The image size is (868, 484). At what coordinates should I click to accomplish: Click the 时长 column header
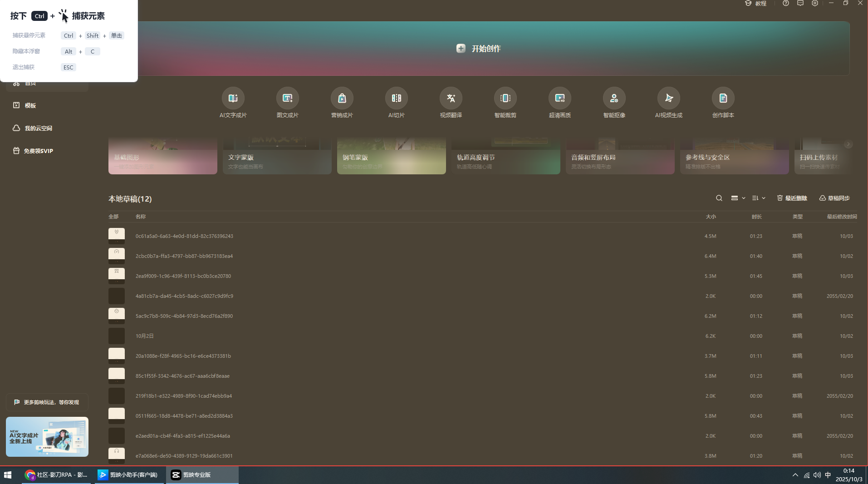point(756,217)
